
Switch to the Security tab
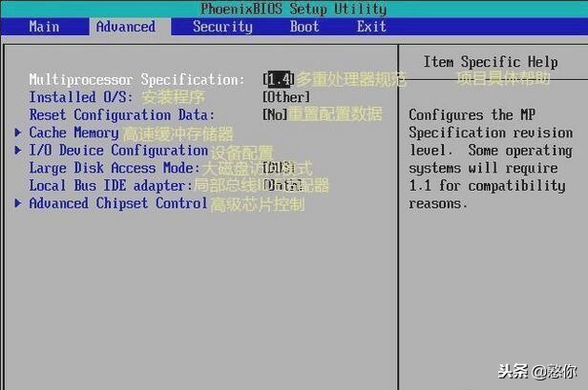(222, 27)
